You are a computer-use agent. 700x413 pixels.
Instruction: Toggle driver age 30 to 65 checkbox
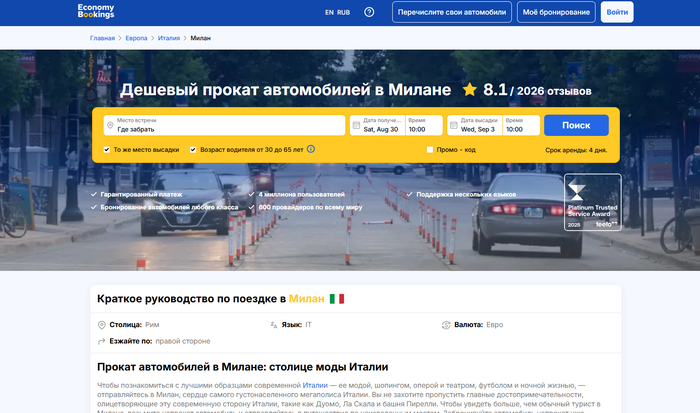(x=193, y=150)
